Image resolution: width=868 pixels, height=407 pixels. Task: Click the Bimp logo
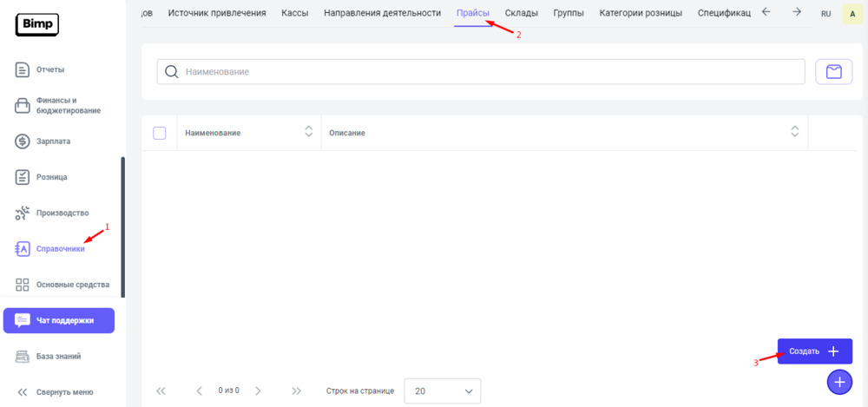point(37,25)
